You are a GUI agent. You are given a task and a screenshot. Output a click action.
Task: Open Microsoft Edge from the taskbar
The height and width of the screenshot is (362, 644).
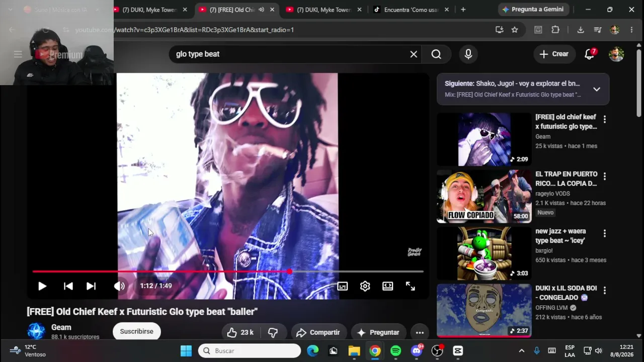pos(313,351)
